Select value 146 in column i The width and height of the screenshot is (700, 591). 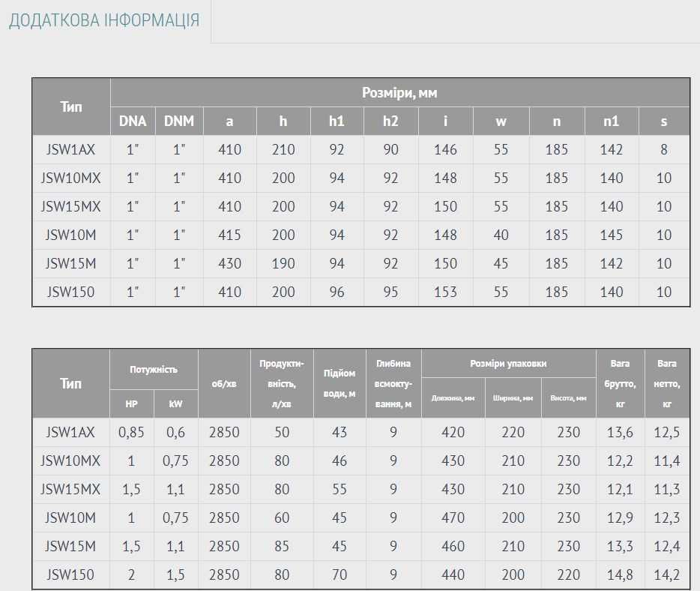pyautogui.click(x=445, y=149)
